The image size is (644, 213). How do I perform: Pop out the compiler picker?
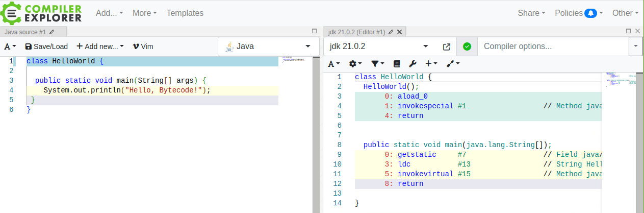[447, 46]
